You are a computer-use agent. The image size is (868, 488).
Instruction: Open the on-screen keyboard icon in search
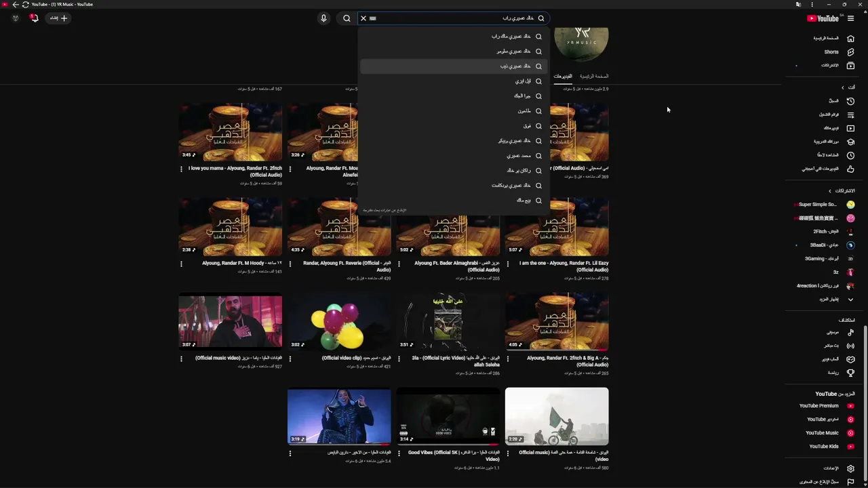[x=373, y=18]
